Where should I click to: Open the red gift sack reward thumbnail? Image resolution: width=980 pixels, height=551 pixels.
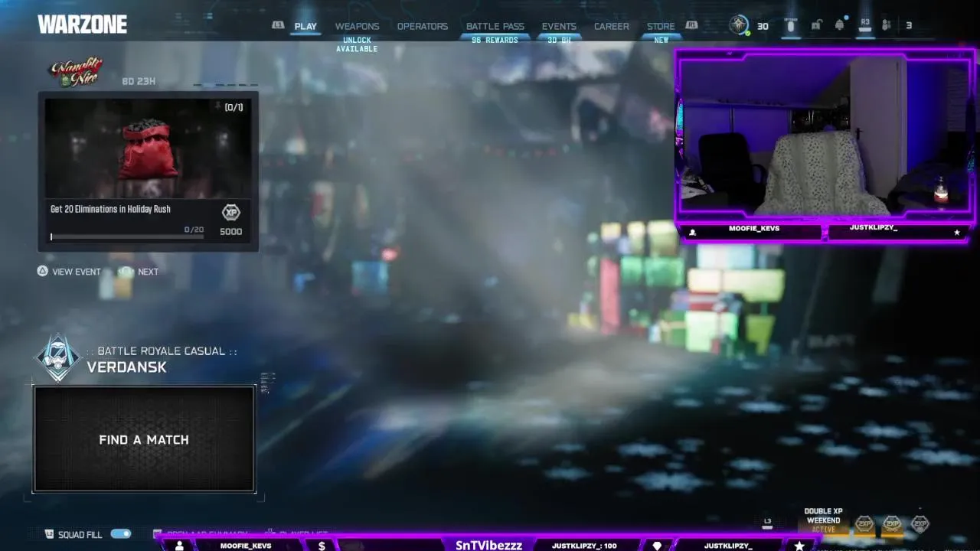[x=148, y=148]
